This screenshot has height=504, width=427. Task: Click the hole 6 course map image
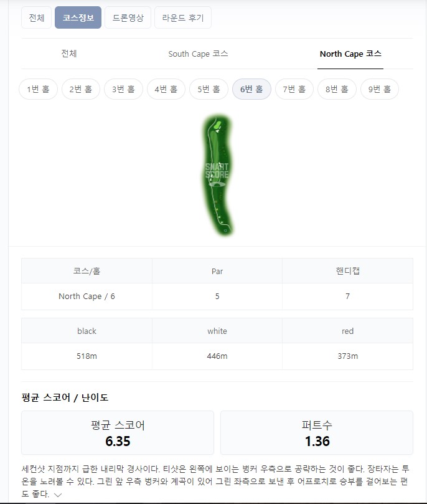click(218, 176)
